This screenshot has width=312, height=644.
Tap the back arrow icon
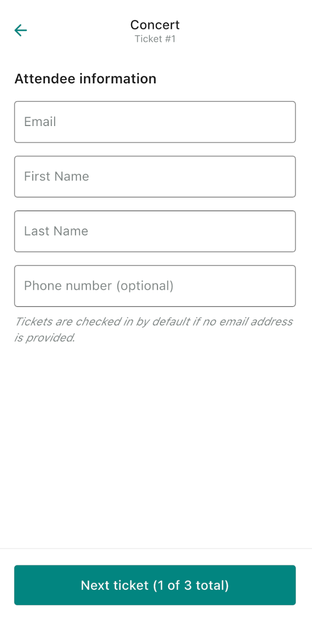[x=20, y=30]
